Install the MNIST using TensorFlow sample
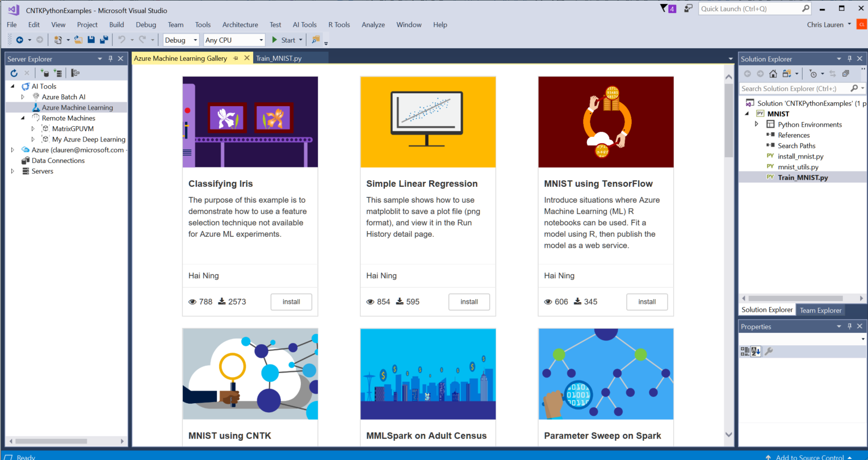868x460 pixels. click(x=647, y=302)
